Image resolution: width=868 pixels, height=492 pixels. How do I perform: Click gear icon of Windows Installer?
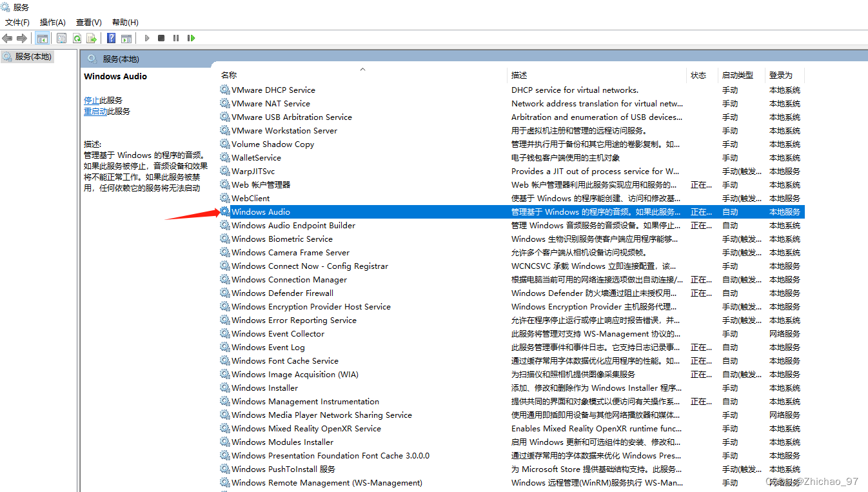tap(224, 388)
